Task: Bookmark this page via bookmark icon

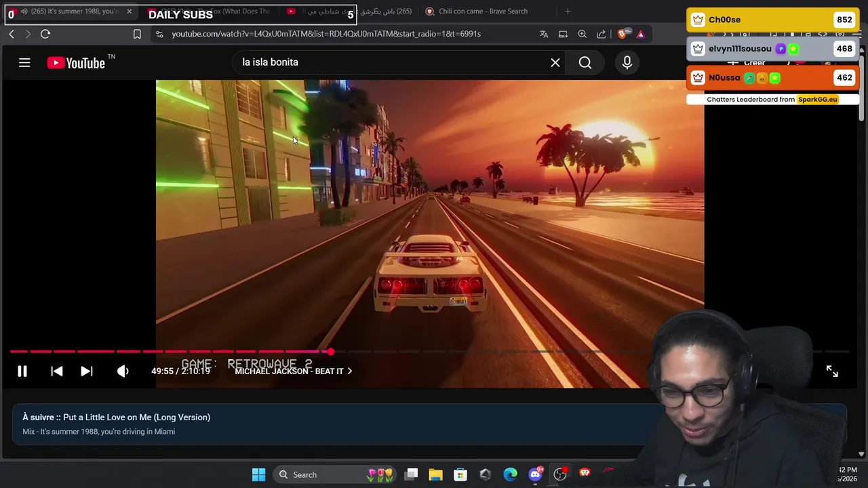Action: (x=137, y=34)
